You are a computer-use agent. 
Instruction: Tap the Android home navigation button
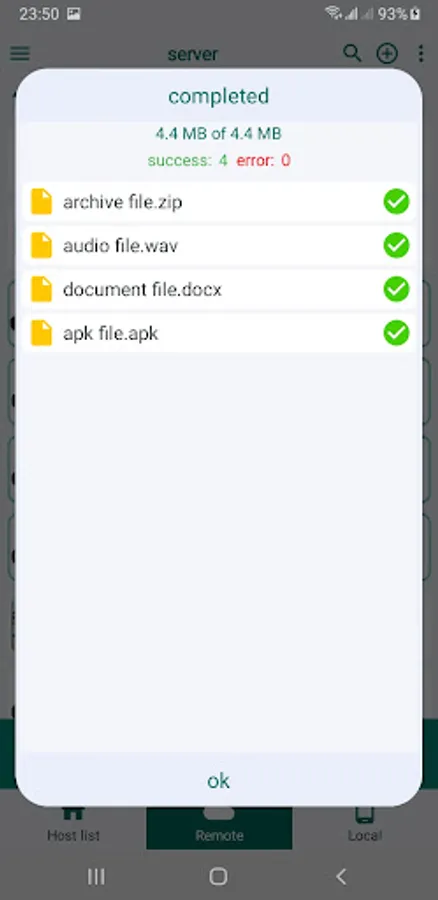point(219,876)
